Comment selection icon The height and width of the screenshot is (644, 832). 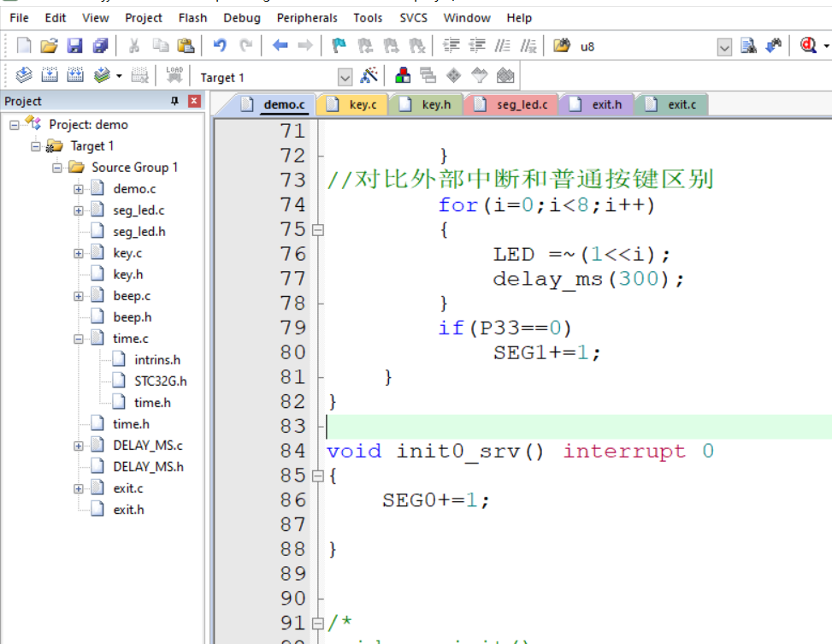pos(503,45)
